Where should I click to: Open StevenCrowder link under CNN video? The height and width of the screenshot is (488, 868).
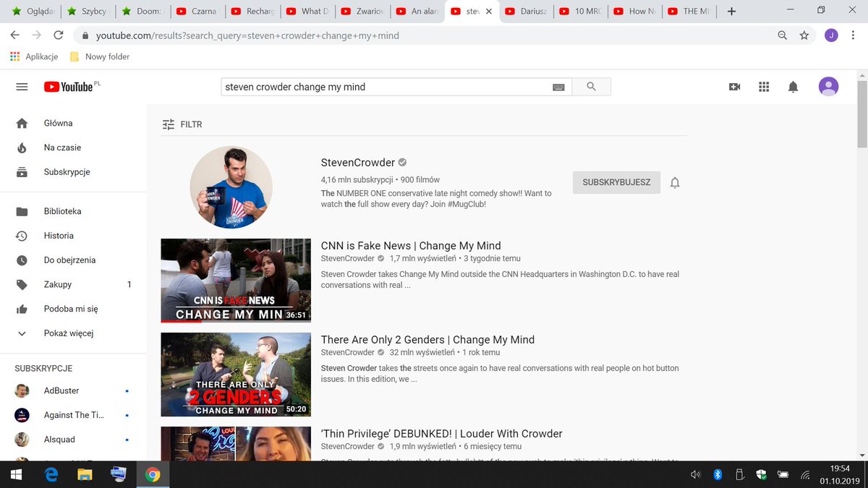coord(348,258)
